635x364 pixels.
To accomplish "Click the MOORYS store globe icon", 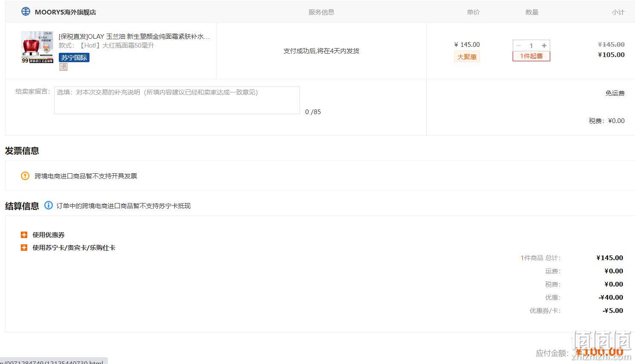I will (x=26, y=11).
